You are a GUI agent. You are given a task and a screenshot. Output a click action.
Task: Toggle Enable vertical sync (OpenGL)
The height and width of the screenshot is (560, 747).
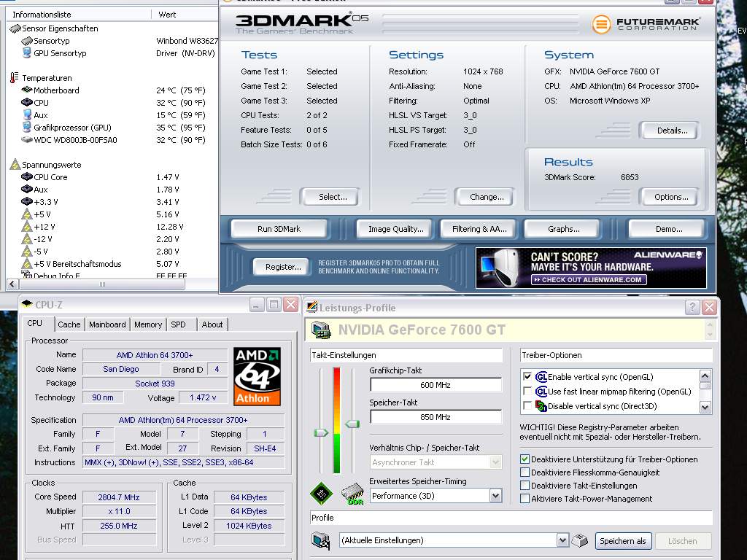point(527,377)
